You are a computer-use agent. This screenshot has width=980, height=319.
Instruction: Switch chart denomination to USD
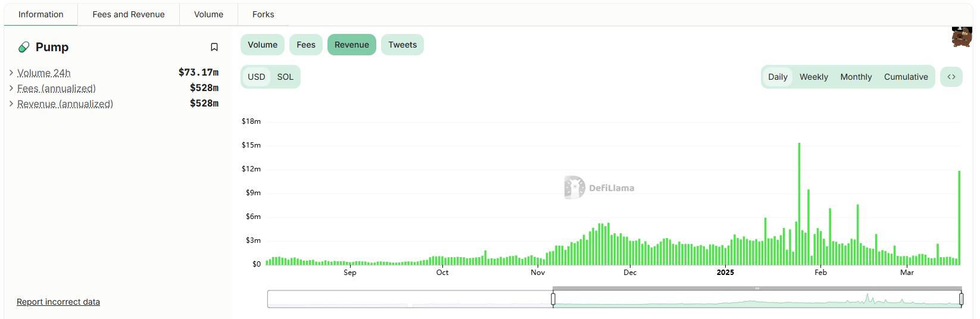tap(257, 77)
